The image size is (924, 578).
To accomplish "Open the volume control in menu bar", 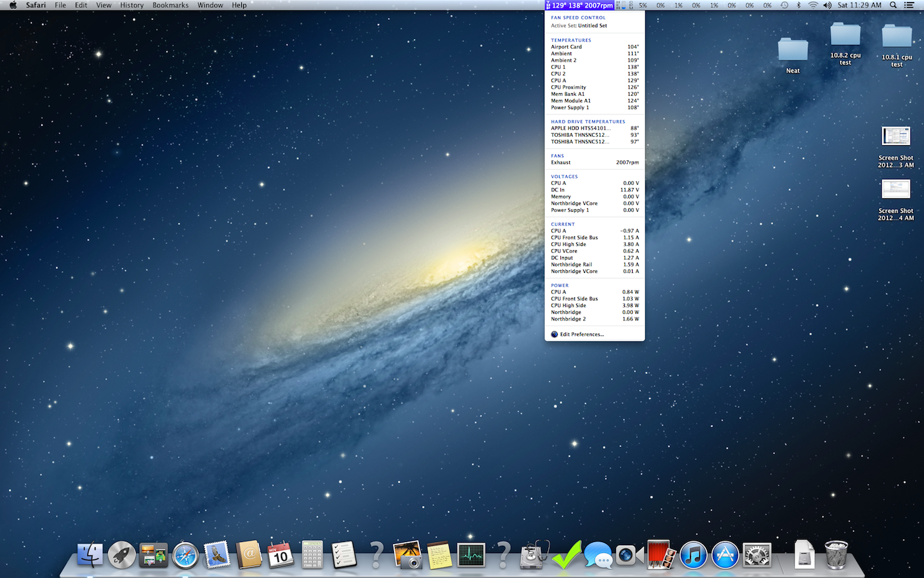I will (x=827, y=5).
